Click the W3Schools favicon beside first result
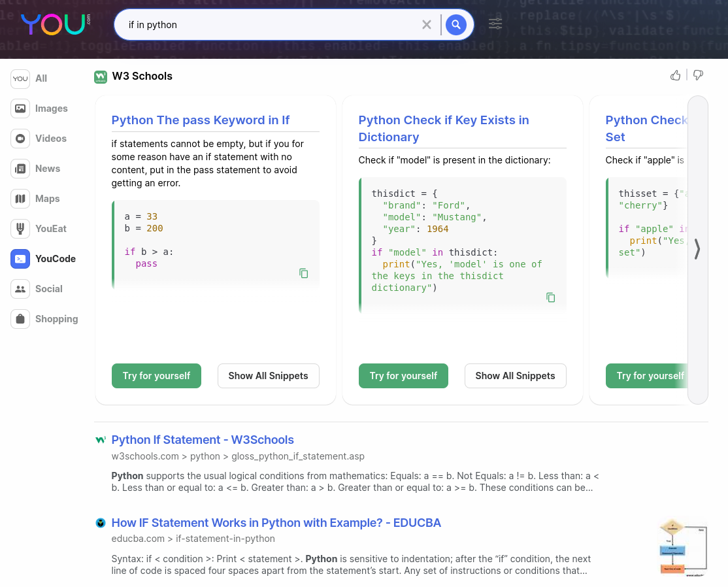 tap(100, 440)
